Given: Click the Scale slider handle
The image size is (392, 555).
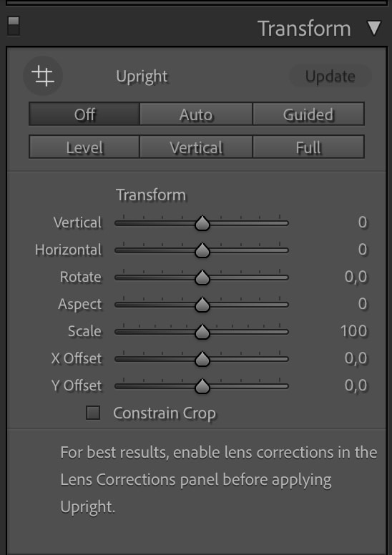Looking at the screenshot, I should [x=202, y=332].
